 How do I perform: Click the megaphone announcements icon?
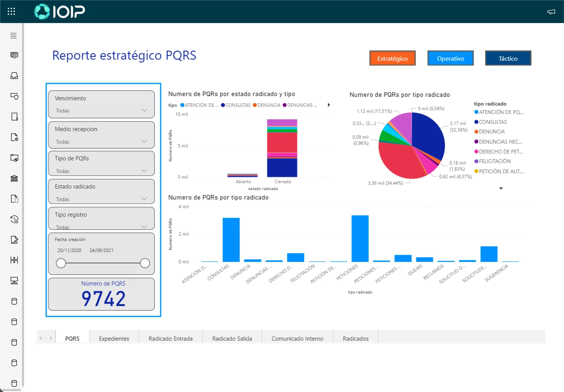point(551,11)
